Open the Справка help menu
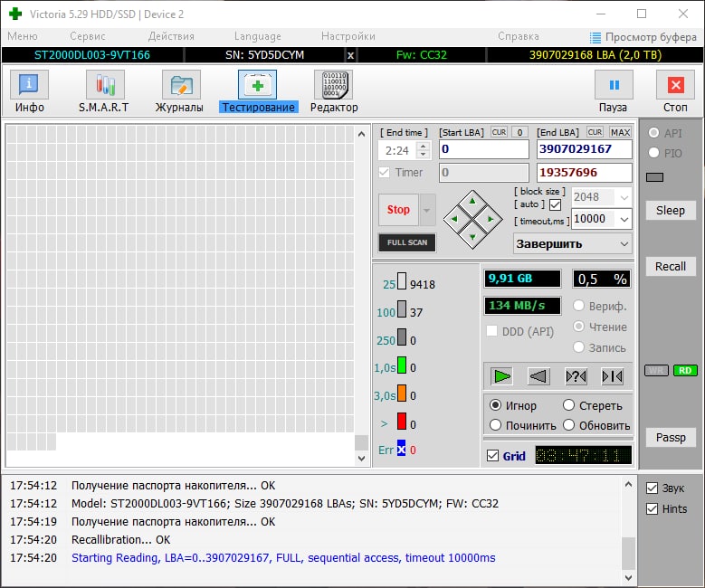The width and height of the screenshot is (705, 588). 519,36
